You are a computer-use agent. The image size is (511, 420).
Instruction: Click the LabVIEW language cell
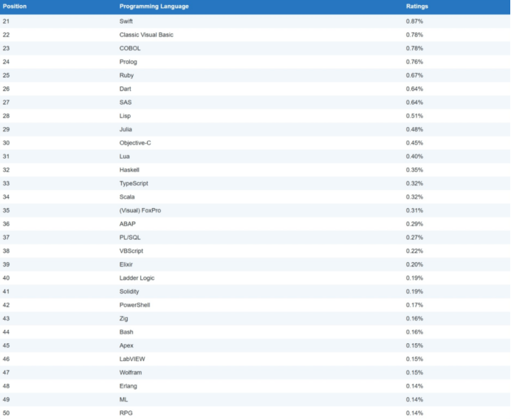pos(133,359)
